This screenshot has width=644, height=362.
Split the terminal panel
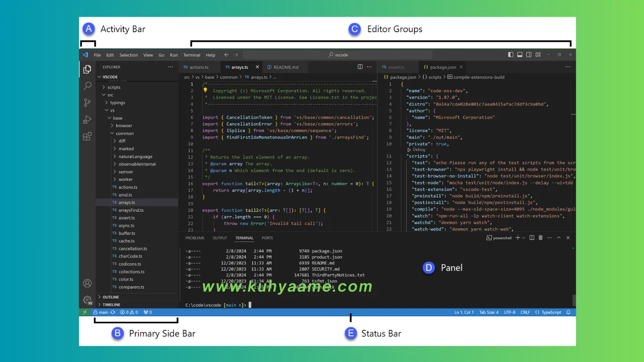532,238
